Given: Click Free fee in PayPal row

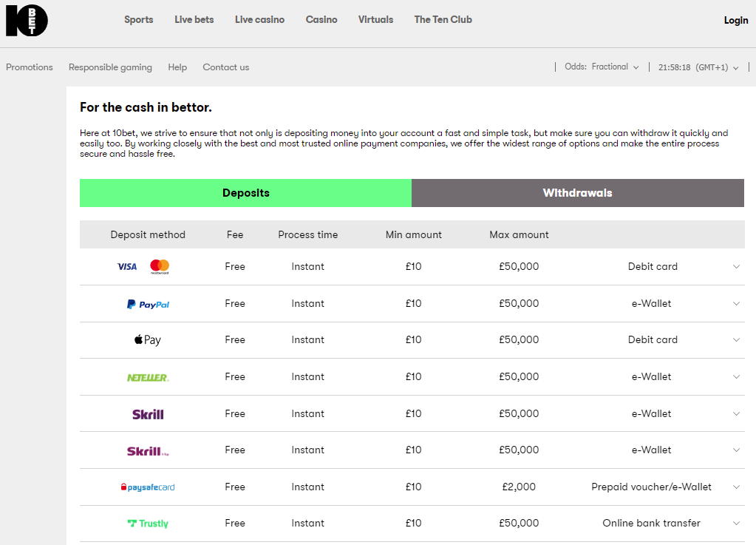Looking at the screenshot, I should point(235,304).
